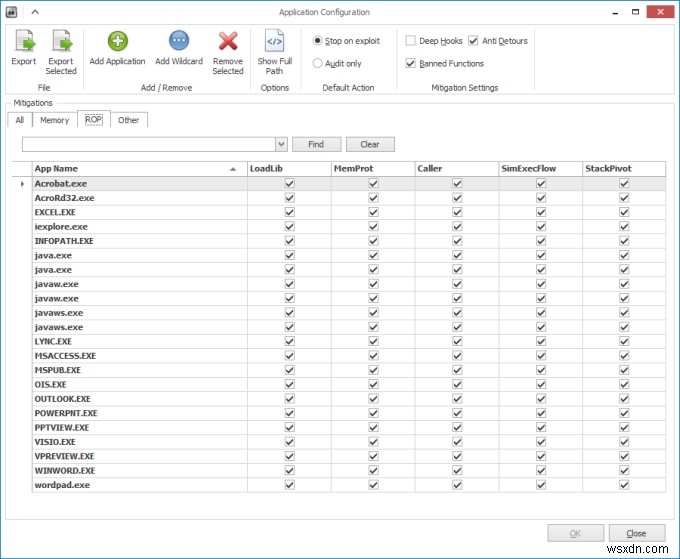680x559 pixels.
Task: Select the MSPUB.EXE row
Action: coord(349,370)
